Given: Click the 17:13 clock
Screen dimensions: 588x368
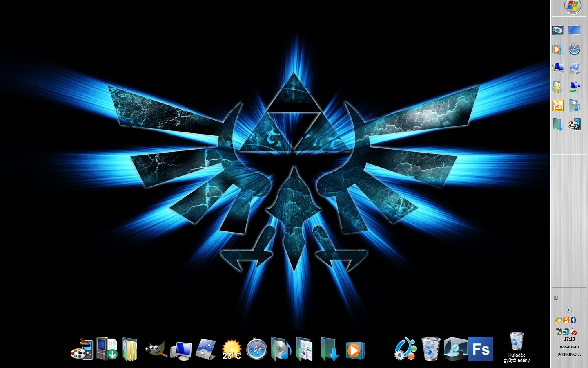Looking at the screenshot, I should pyautogui.click(x=569, y=339).
